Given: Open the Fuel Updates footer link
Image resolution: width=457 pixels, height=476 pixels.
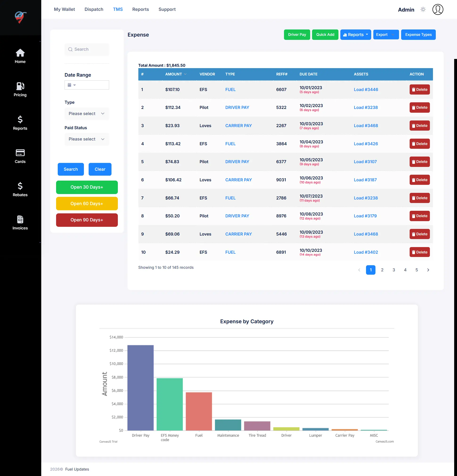Looking at the screenshot, I should point(77,469).
